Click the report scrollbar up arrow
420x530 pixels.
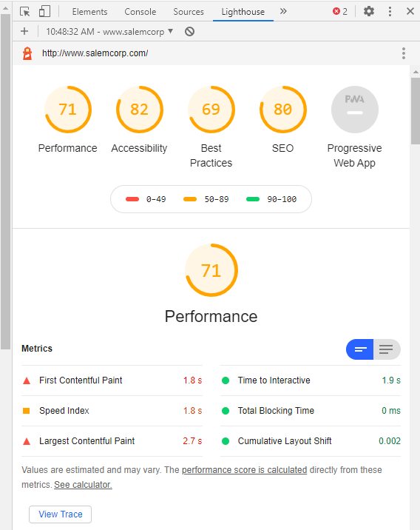click(416, 72)
